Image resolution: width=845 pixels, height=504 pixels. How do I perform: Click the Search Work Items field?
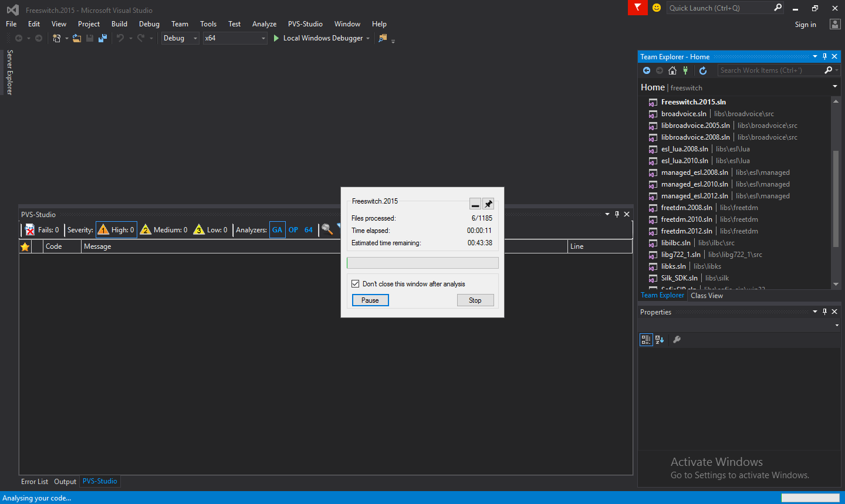[769, 70]
